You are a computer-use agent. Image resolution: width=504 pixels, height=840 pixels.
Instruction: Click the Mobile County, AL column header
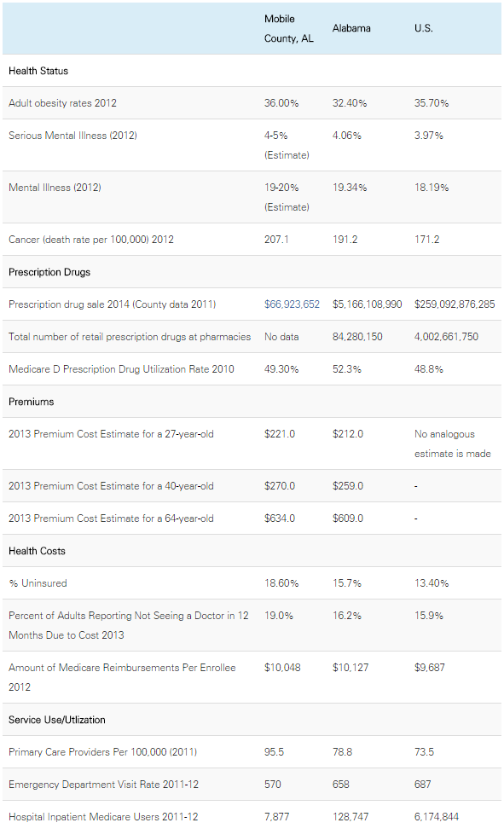pyautogui.click(x=289, y=28)
